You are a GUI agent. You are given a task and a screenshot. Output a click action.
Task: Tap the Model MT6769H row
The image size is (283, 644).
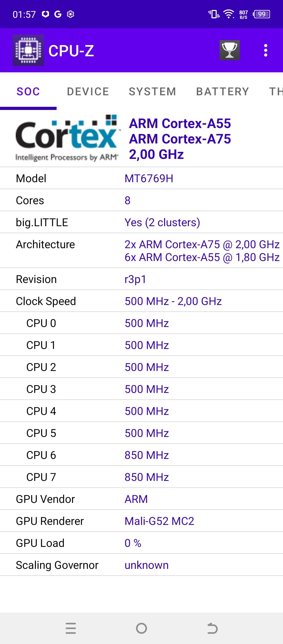(141, 179)
